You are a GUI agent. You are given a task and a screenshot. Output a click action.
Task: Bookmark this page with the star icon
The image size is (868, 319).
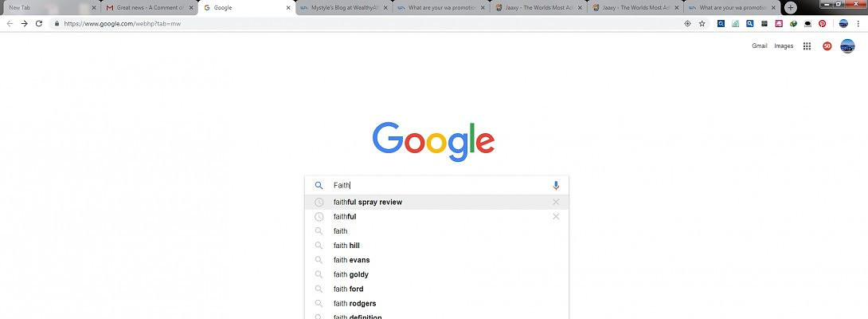tap(702, 24)
